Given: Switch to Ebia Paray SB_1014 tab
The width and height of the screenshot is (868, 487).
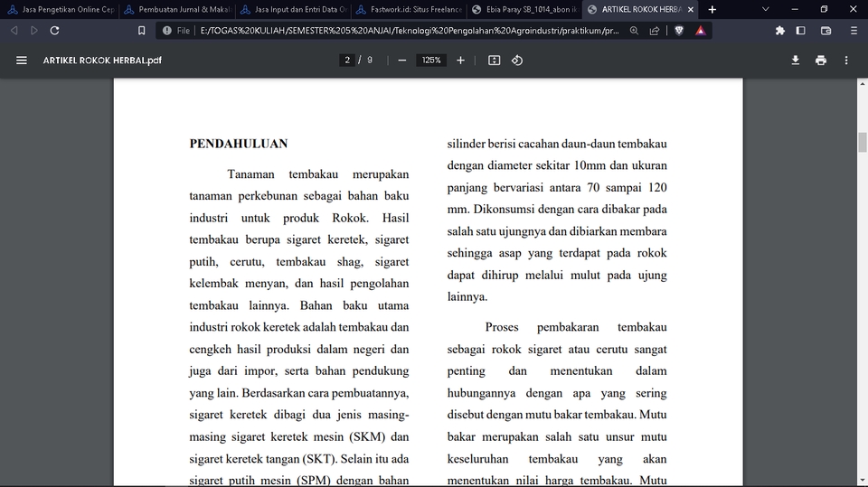Looking at the screenshot, I should pos(524,9).
